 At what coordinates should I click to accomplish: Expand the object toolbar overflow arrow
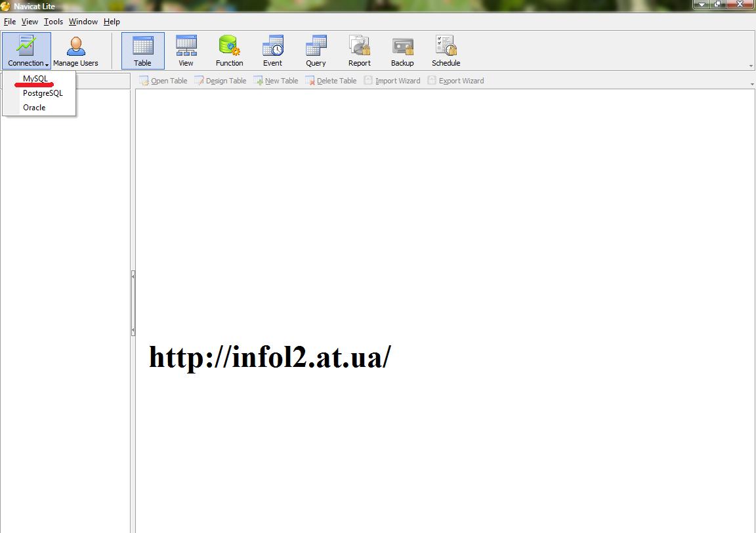tap(752, 84)
